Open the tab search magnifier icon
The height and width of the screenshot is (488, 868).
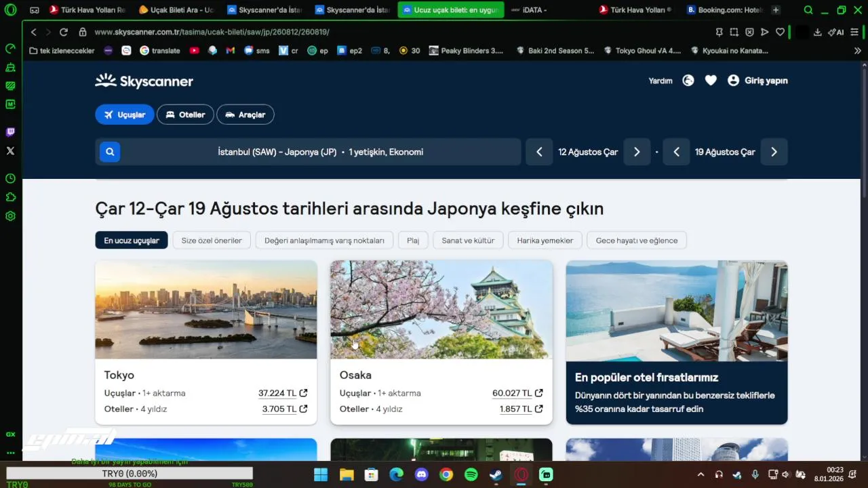pos(808,10)
